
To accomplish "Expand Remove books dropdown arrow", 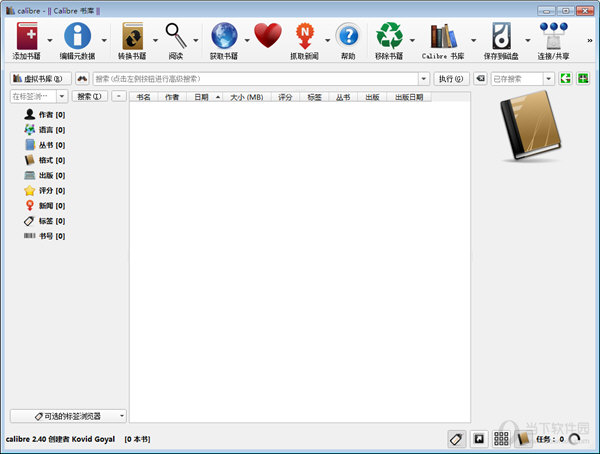I will [412, 40].
